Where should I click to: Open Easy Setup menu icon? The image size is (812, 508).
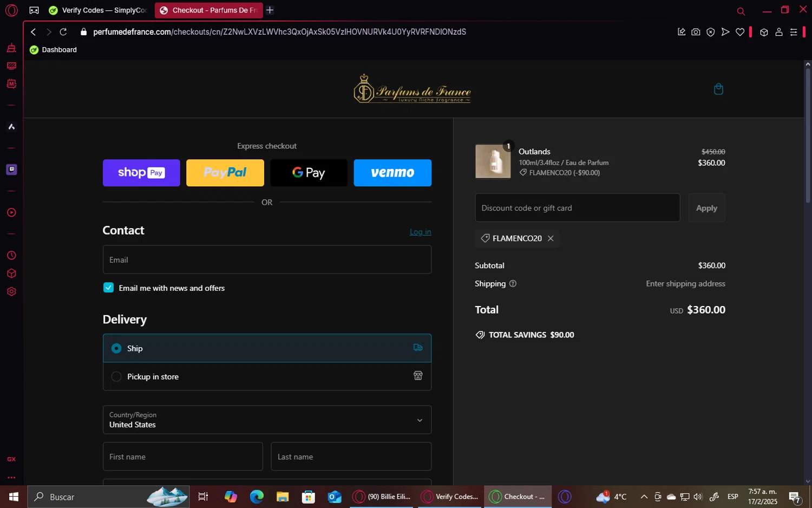794,32
